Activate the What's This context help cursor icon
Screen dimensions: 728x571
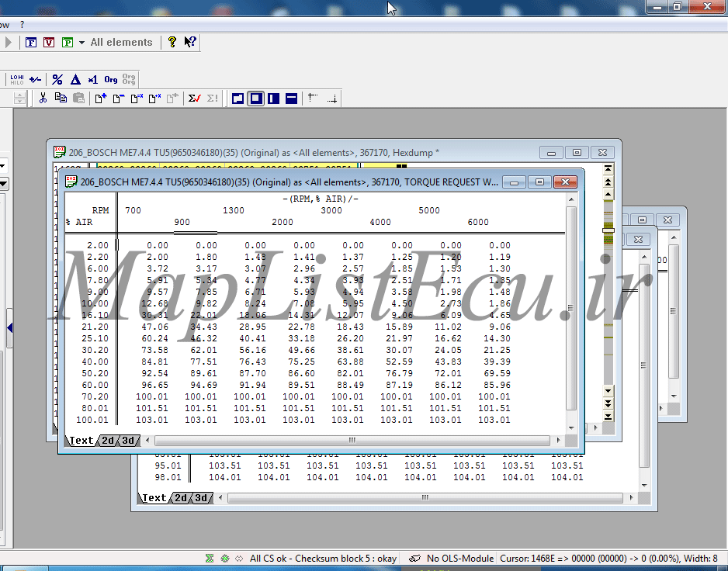[x=190, y=42]
